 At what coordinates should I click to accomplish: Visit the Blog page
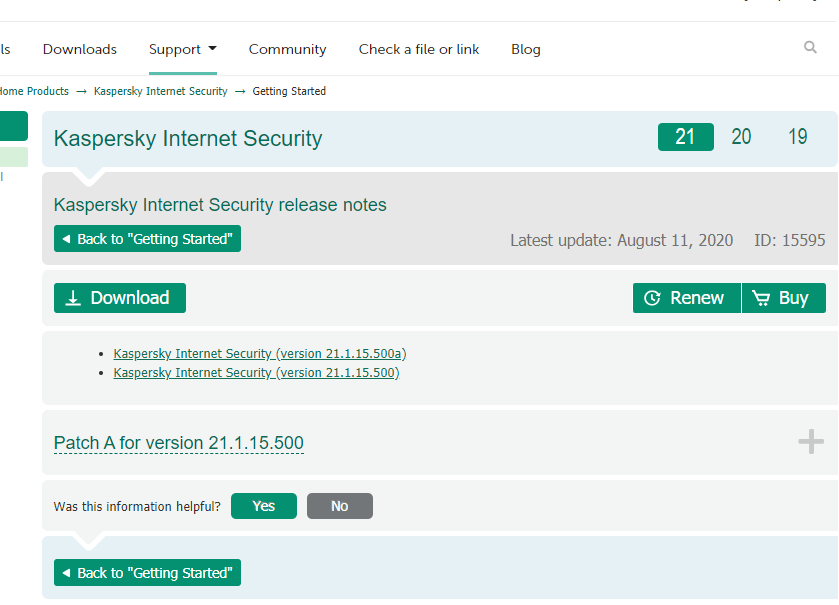click(525, 49)
